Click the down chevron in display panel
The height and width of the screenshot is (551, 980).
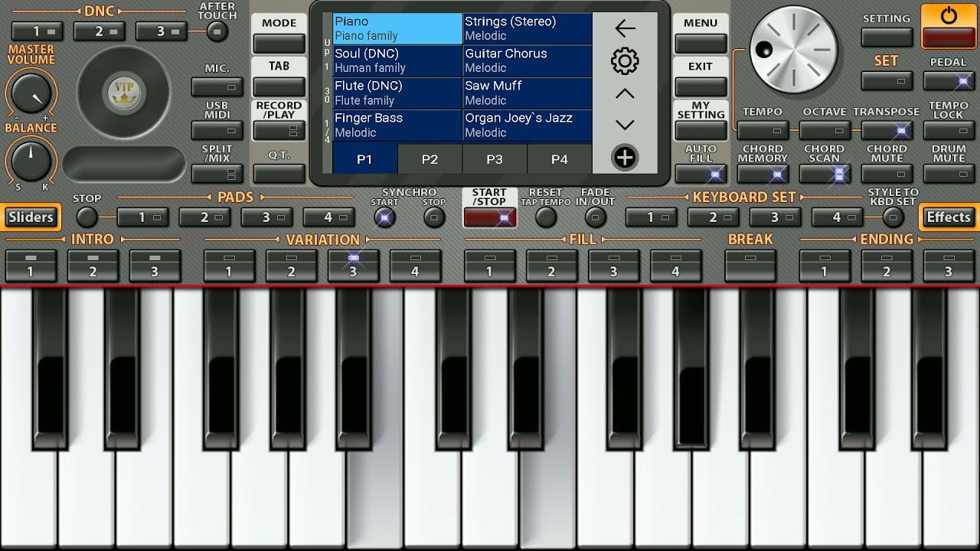(x=625, y=125)
